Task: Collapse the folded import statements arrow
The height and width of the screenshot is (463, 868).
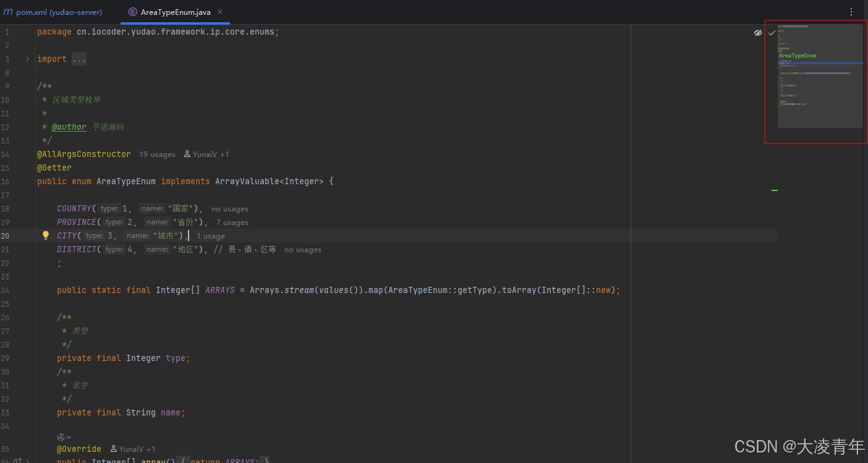Action: click(27, 59)
